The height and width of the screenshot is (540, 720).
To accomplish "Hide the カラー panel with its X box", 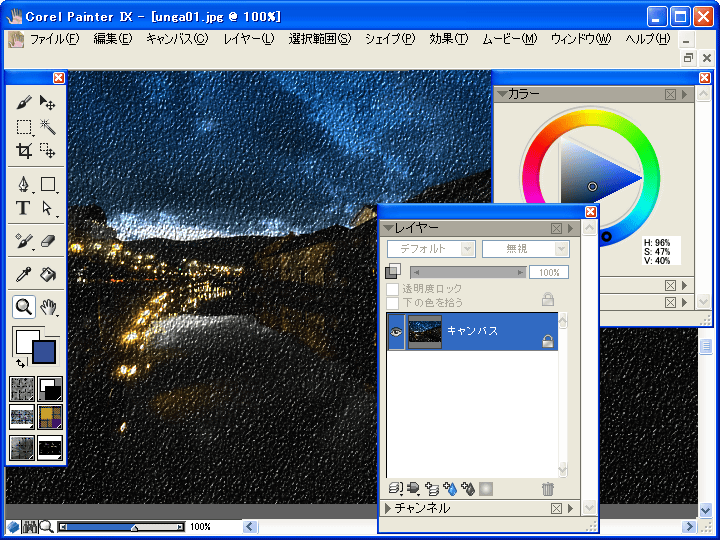I will [x=670, y=95].
